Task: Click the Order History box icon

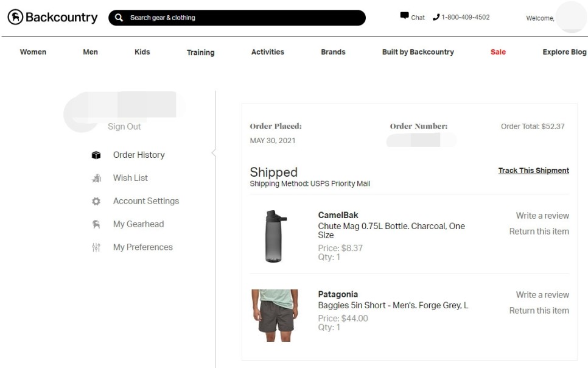Action: coord(96,155)
